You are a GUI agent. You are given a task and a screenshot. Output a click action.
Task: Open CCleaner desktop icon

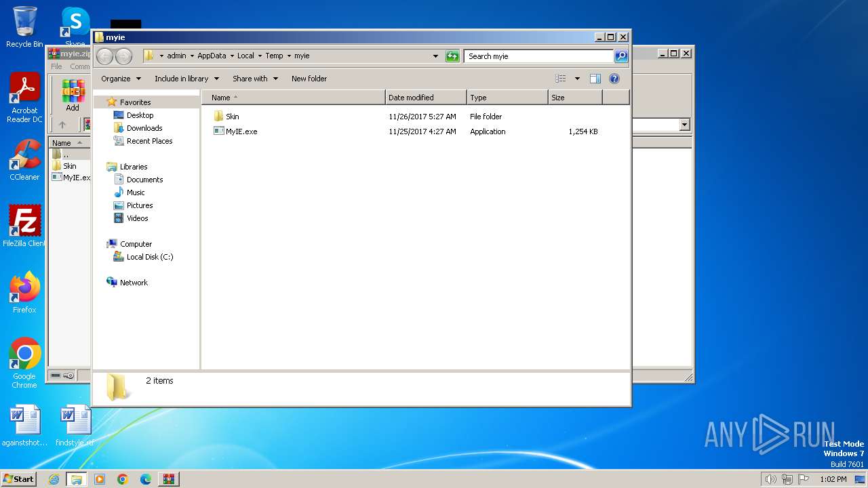[x=24, y=160]
